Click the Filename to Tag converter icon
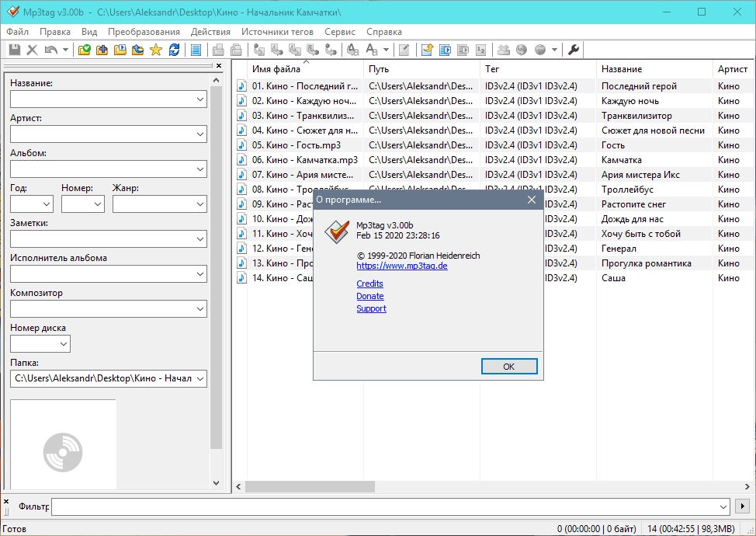Image resolution: width=756 pixels, height=536 pixels. point(277,50)
